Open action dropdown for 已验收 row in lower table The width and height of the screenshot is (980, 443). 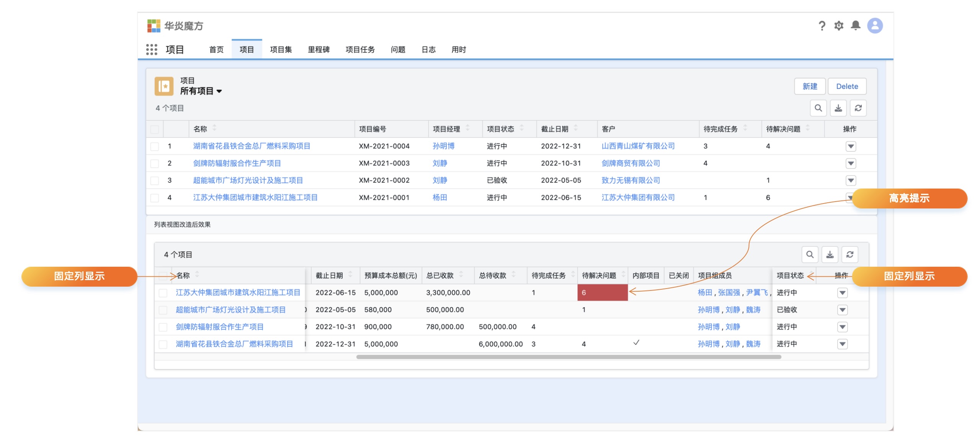tap(842, 310)
